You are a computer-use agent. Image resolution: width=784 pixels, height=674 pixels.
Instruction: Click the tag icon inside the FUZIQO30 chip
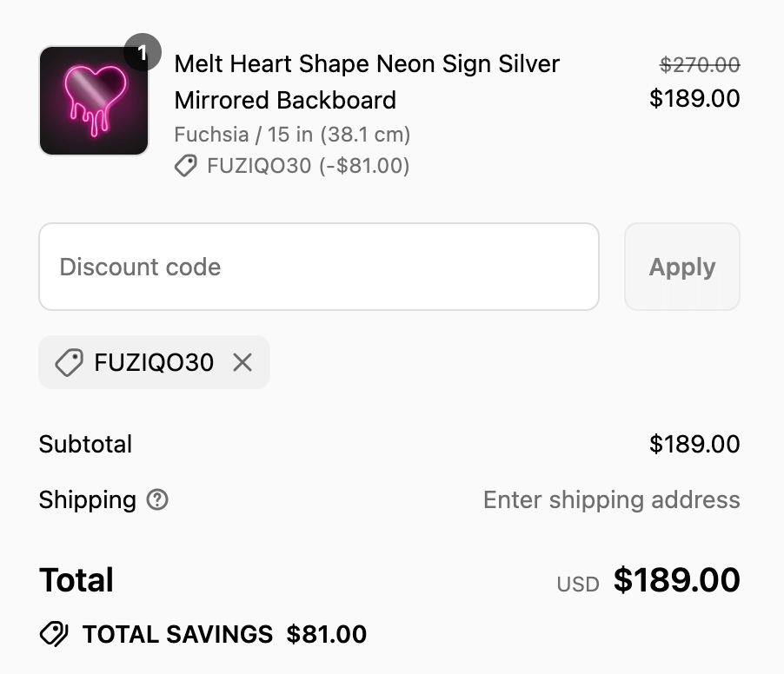pyautogui.click(x=68, y=362)
